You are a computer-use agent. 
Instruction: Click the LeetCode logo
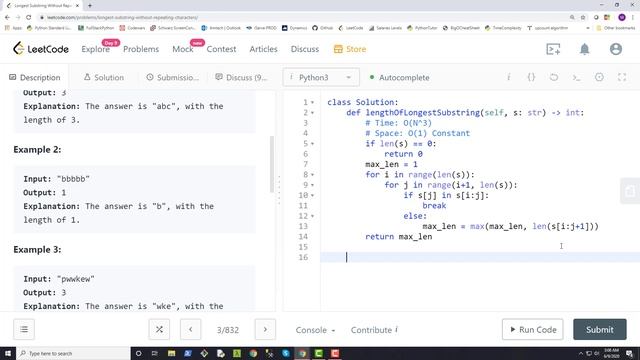(41, 49)
